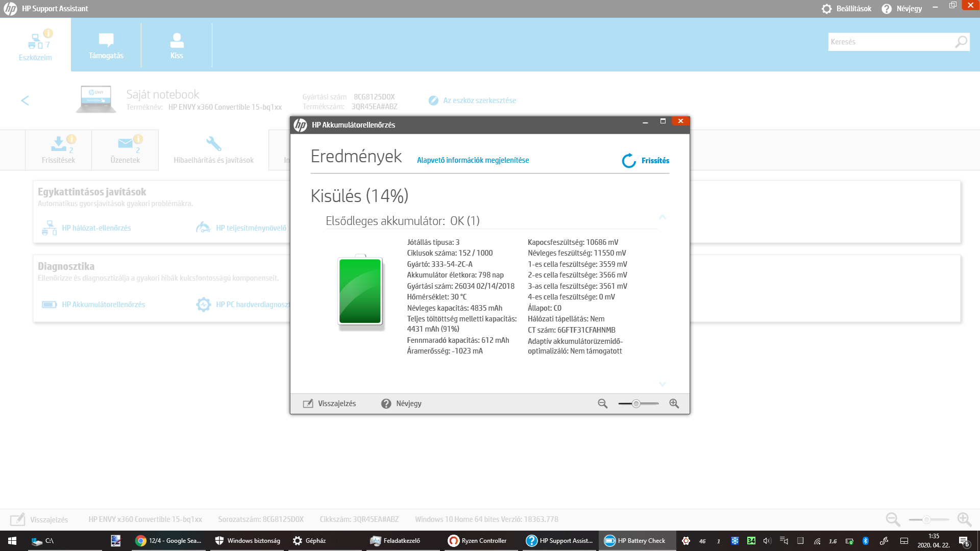
Task: Open Gépház settings from the taskbar
Action: click(x=326, y=541)
